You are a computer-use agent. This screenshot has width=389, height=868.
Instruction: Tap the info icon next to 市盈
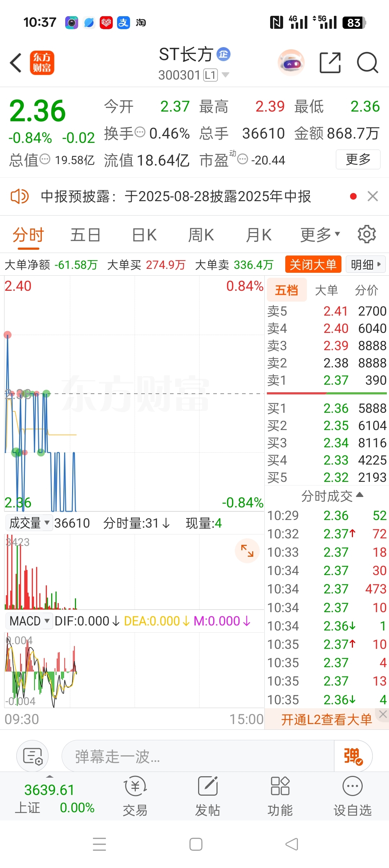click(x=243, y=159)
